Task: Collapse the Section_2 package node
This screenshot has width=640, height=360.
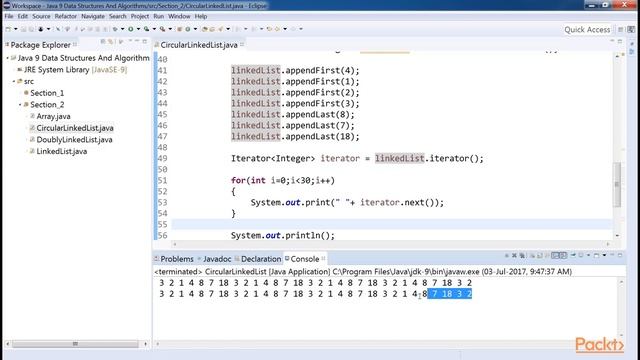Action: click(x=20, y=104)
